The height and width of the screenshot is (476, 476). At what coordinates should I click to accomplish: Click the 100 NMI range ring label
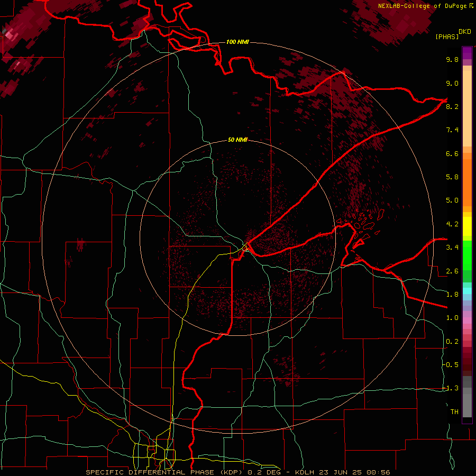point(237,42)
